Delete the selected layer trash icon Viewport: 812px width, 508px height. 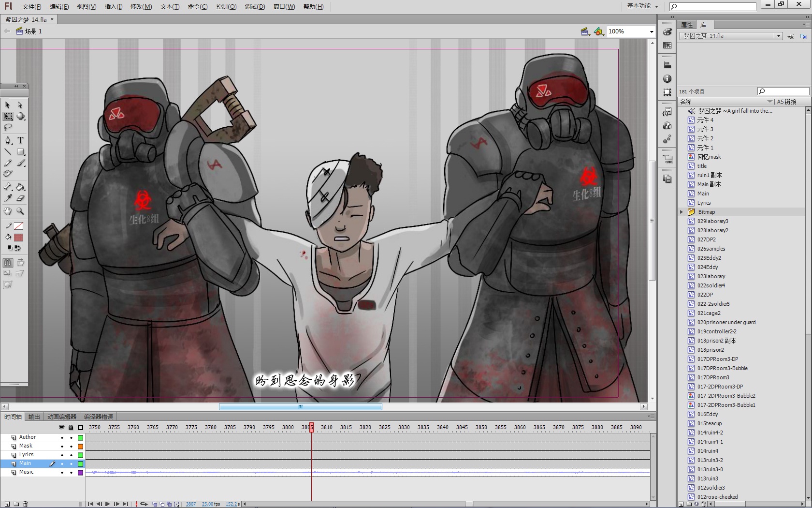[x=25, y=504]
